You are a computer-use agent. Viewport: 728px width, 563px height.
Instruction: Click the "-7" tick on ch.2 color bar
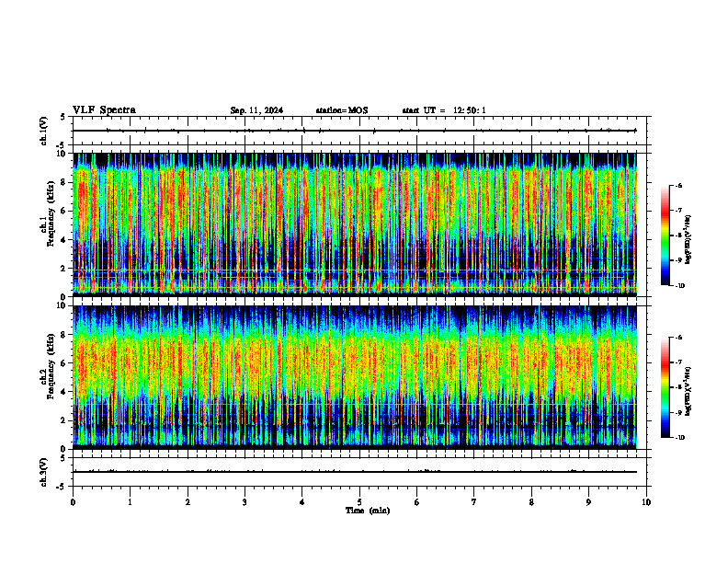(678, 362)
